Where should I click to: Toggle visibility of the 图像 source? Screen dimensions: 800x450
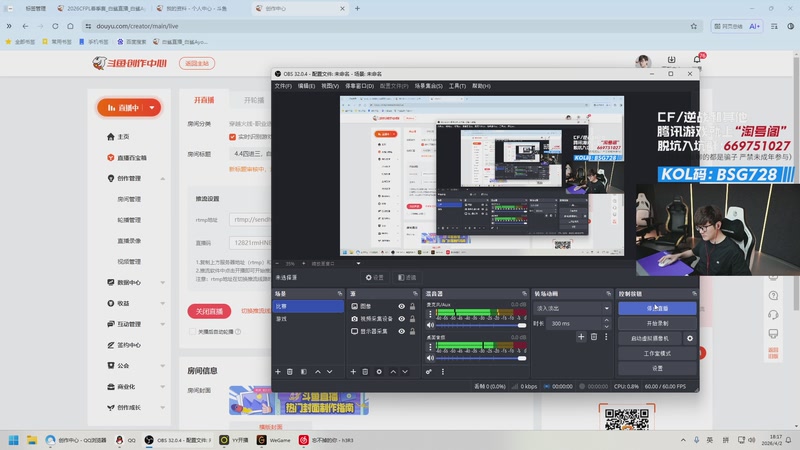(402, 307)
